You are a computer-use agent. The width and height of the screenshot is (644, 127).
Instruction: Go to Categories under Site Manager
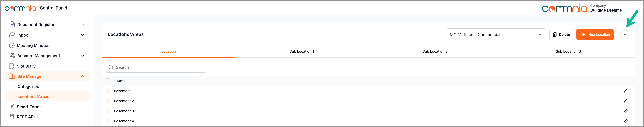[28, 86]
